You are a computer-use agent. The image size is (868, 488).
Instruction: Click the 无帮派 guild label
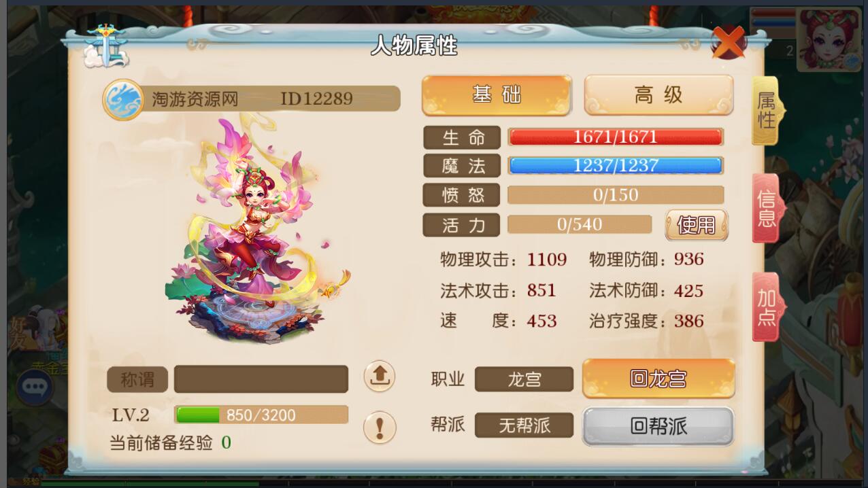click(x=524, y=425)
